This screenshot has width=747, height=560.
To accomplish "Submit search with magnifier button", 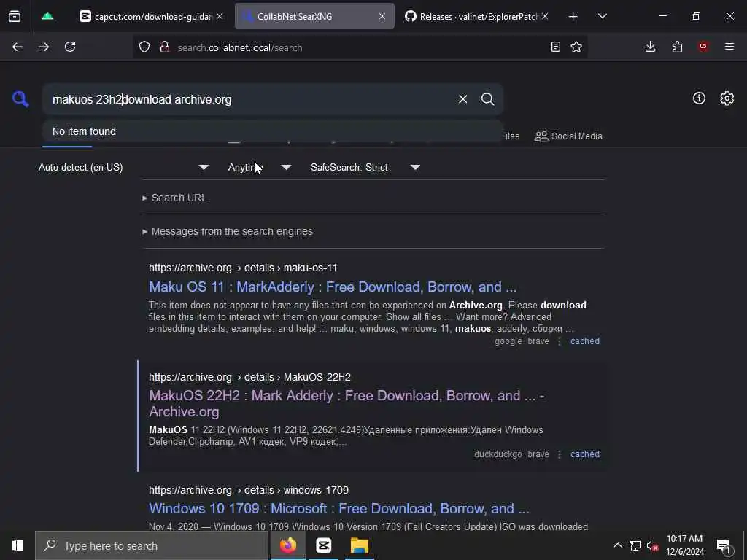I will pos(487,99).
